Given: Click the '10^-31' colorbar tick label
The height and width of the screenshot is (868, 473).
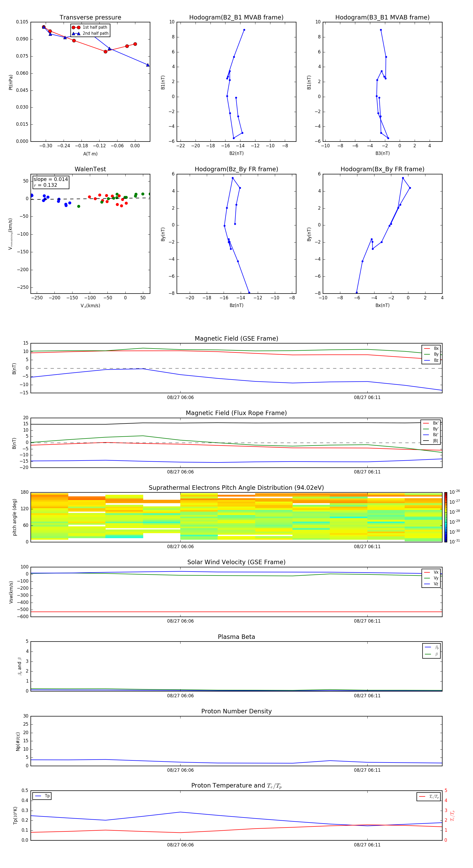Looking at the screenshot, I should click(455, 542).
